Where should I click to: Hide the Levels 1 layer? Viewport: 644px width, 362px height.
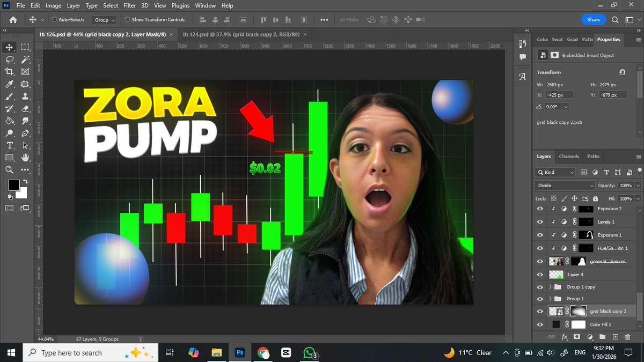click(540, 221)
